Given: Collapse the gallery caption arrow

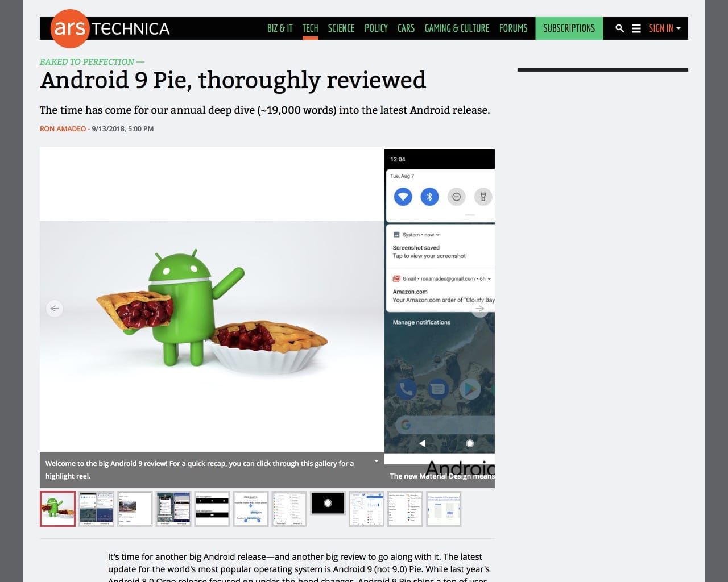Looking at the screenshot, I should 377,461.
